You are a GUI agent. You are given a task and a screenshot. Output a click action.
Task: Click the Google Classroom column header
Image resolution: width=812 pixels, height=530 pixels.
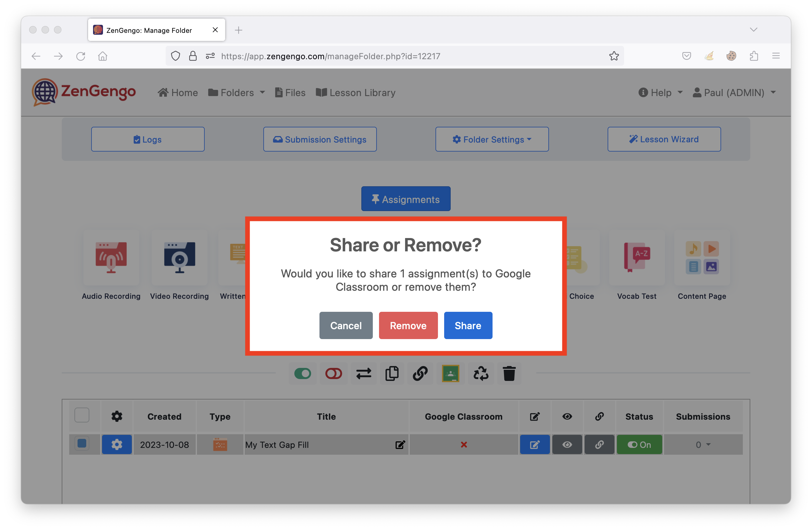pyautogui.click(x=463, y=417)
